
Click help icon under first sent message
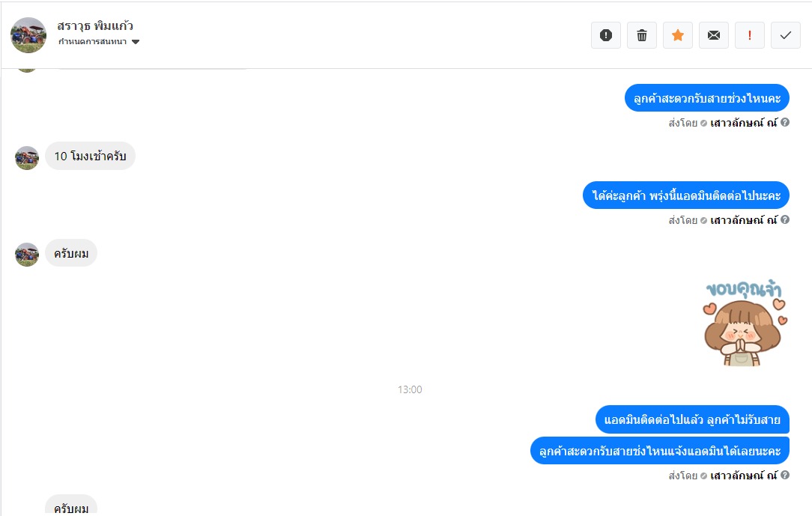785,123
